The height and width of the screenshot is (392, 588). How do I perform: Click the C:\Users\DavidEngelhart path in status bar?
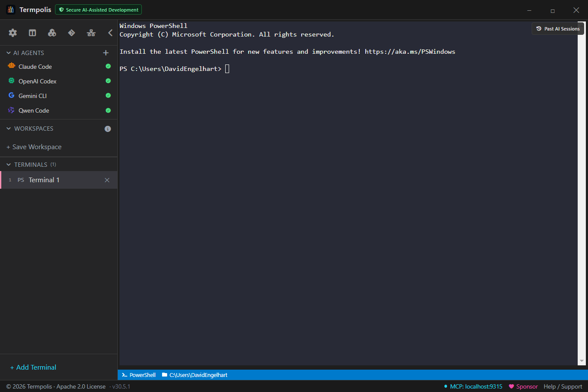(x=199, y=375)
